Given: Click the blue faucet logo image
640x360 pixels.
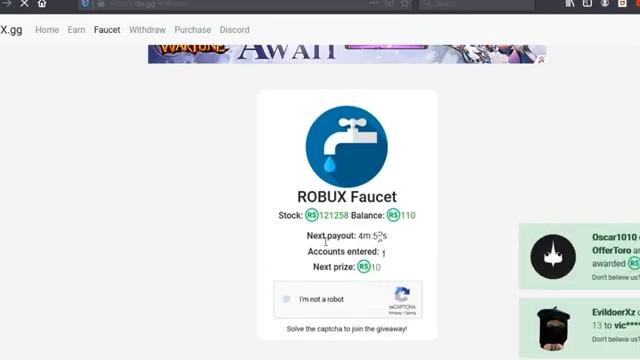Looking at the screenshot, I should [347, 147].
